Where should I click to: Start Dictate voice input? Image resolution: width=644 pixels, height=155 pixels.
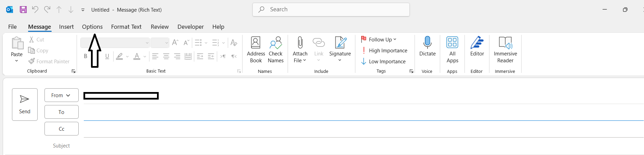428,47
